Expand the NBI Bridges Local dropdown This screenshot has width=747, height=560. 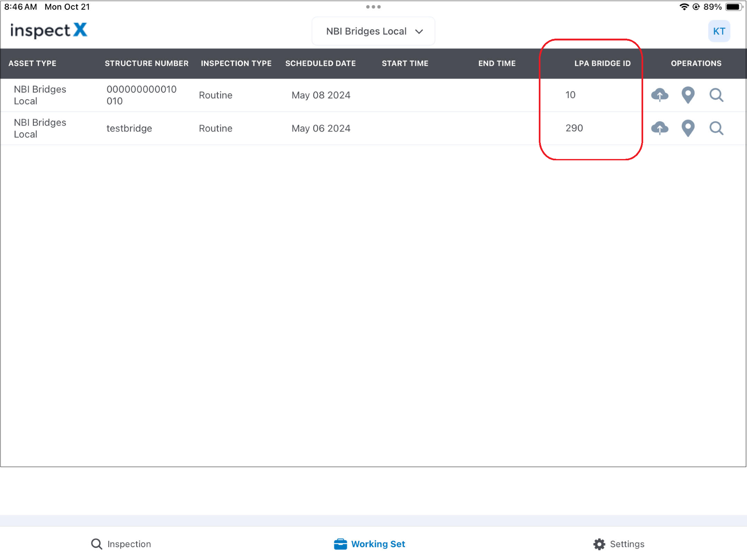pyautogui.click(x=373, y=31)
